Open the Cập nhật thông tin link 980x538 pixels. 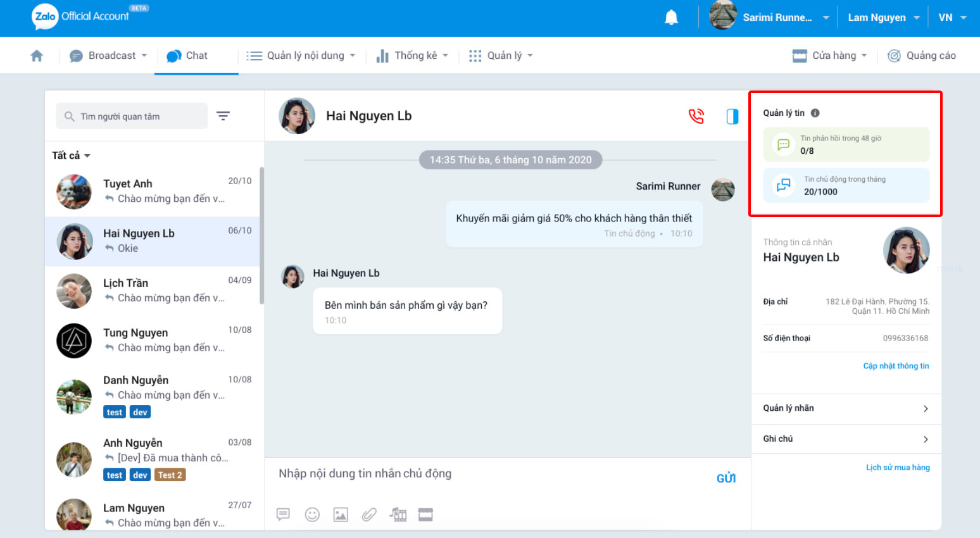click(896, 366)
